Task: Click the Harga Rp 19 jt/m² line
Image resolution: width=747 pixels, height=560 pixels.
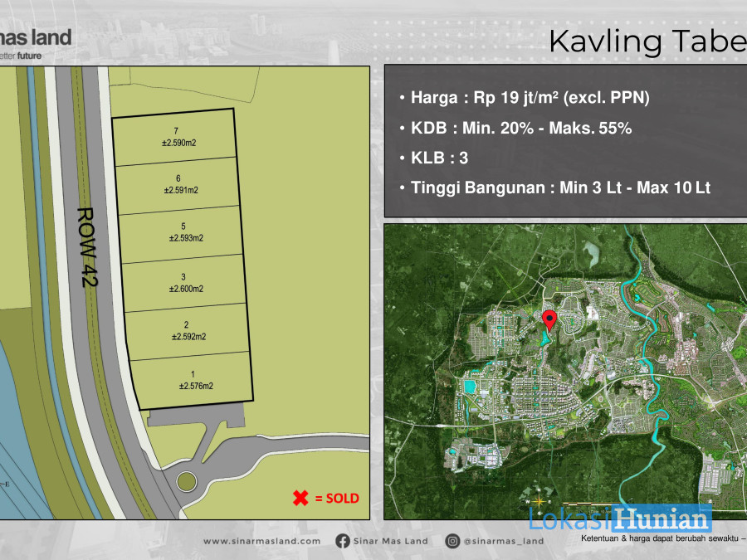Action: [x=525, y=98]
